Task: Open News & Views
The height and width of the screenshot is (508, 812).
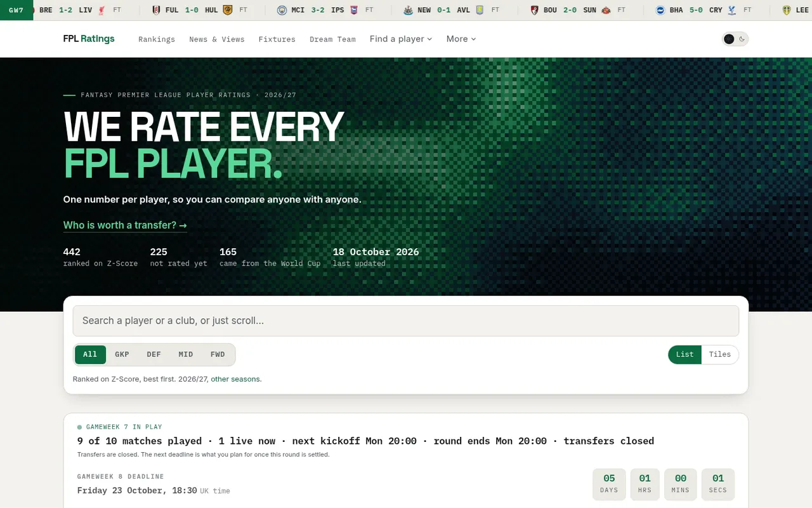Action: tap(217, 39)
